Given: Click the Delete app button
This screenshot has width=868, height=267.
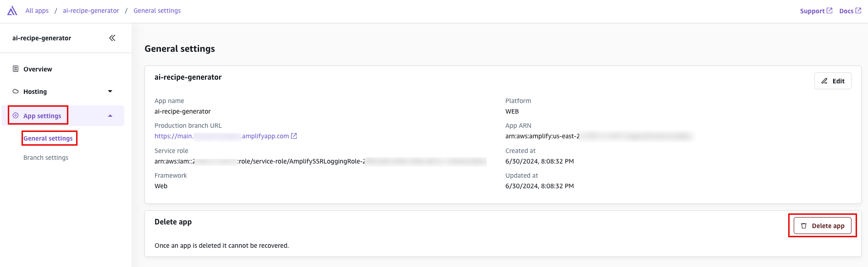Looking at the screenshot, I should coord(823,226).
